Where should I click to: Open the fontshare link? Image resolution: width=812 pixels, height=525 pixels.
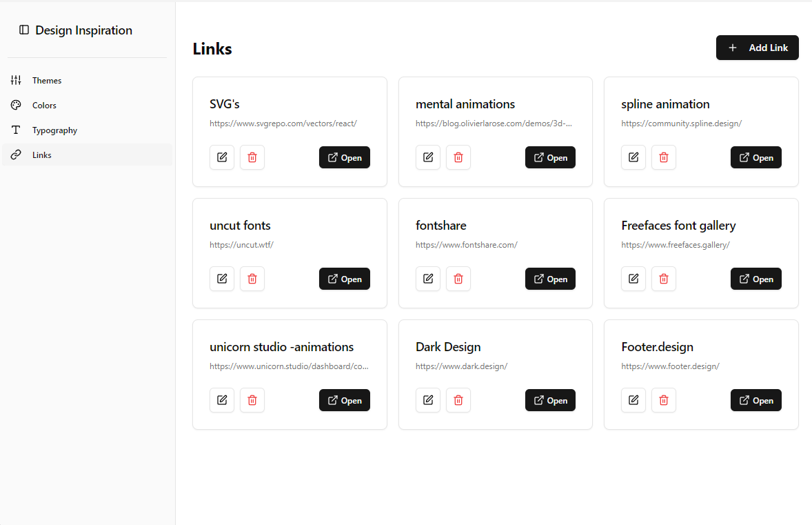click(x=550, y=279)
